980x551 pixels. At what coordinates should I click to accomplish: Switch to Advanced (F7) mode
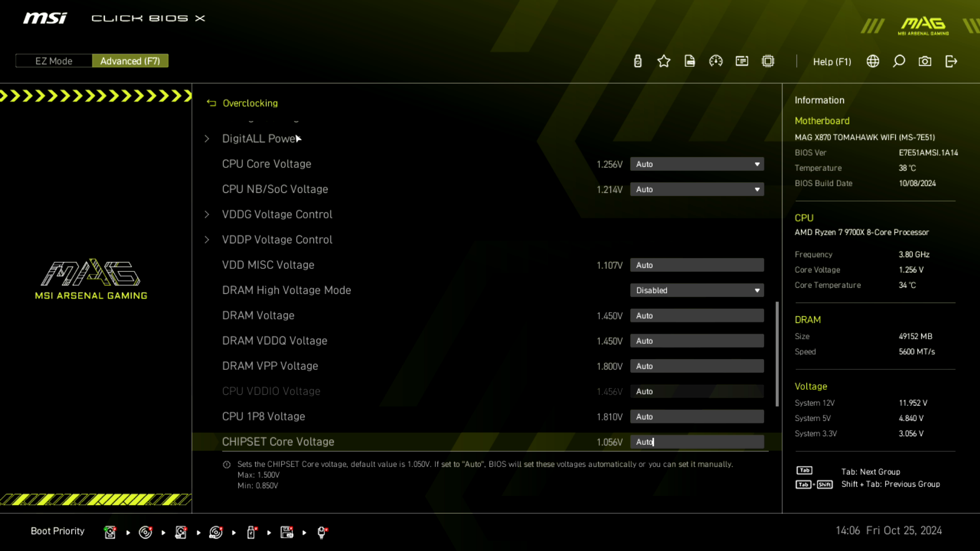tap(130, 61)
